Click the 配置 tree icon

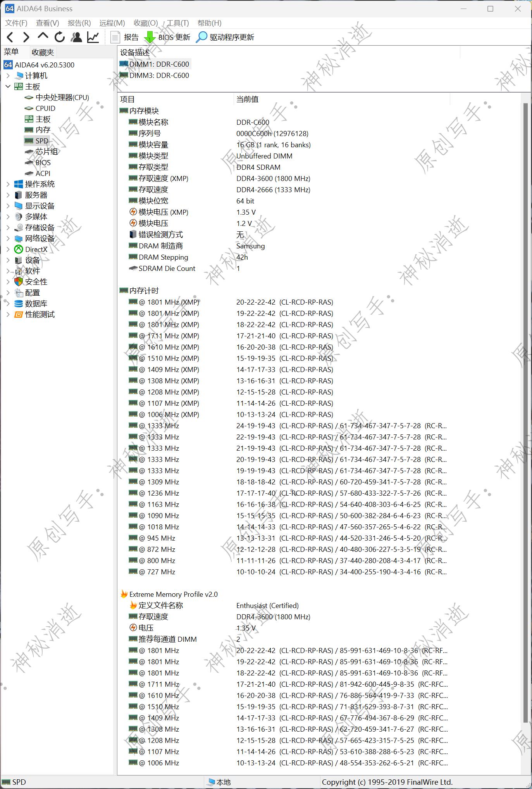click(x=19, y=293)
